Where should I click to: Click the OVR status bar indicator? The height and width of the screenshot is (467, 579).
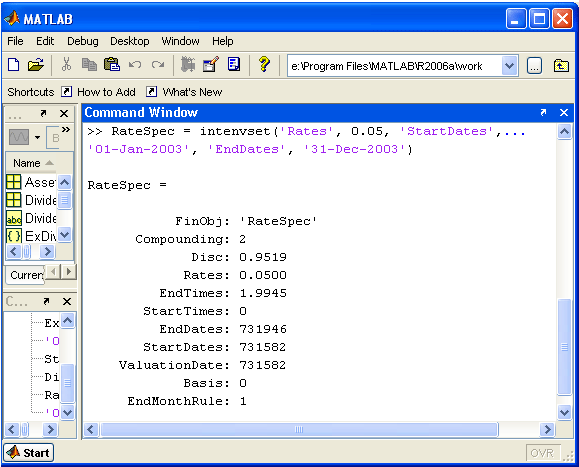542,453
